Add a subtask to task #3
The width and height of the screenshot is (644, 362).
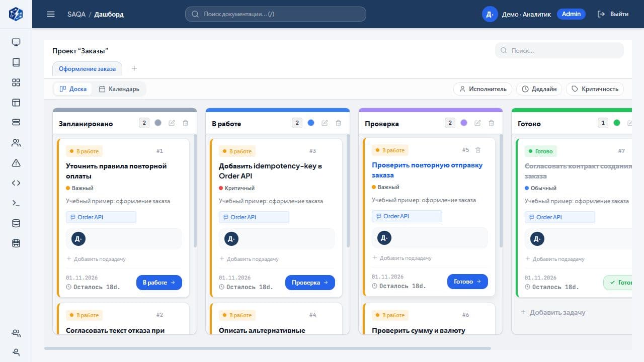coord(249,259)
